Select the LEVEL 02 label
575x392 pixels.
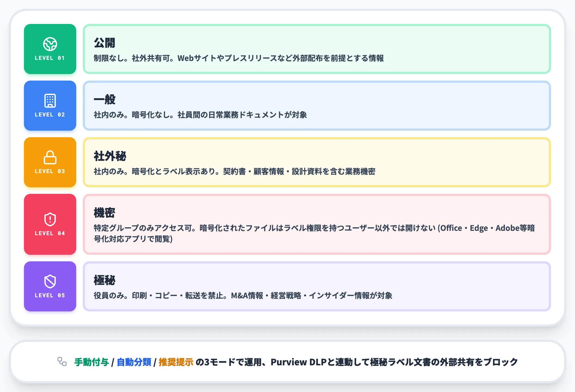click(x=50, y=115)
